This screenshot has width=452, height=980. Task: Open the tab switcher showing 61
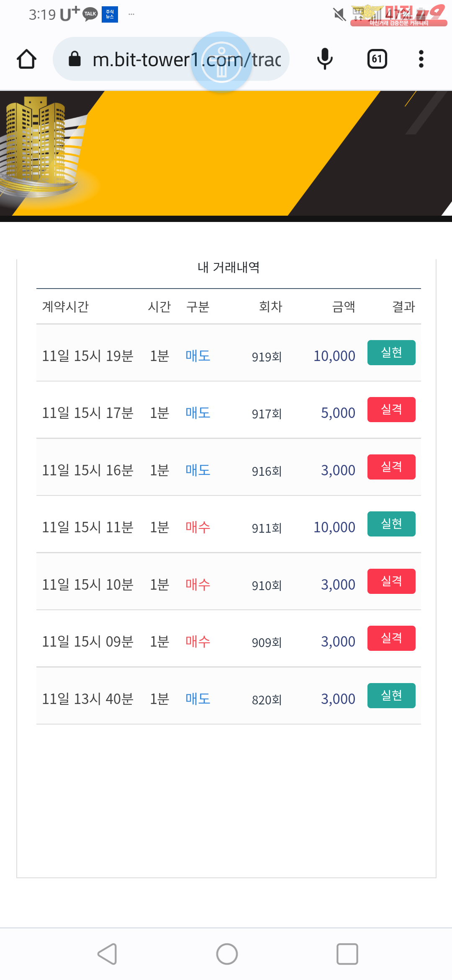[377, 59]
